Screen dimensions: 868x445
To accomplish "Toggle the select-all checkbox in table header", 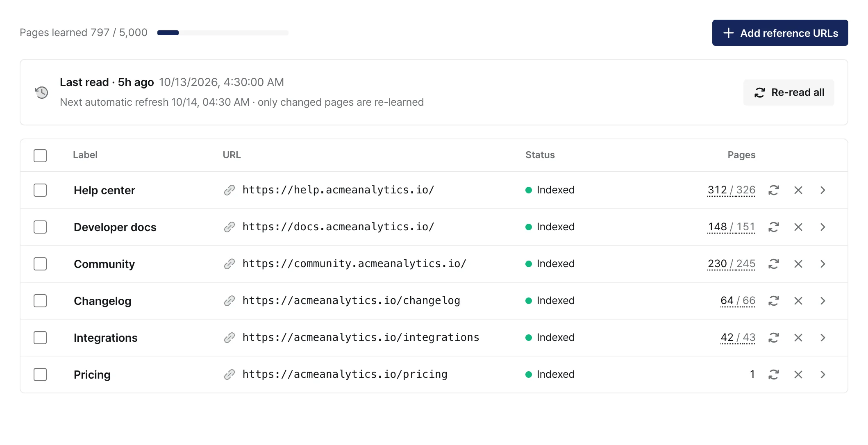I will pyautogui.click(x=40, y=156).
